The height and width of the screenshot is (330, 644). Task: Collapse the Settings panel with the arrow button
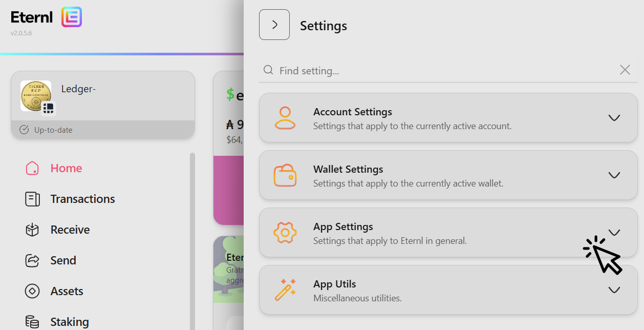[274, 24]
